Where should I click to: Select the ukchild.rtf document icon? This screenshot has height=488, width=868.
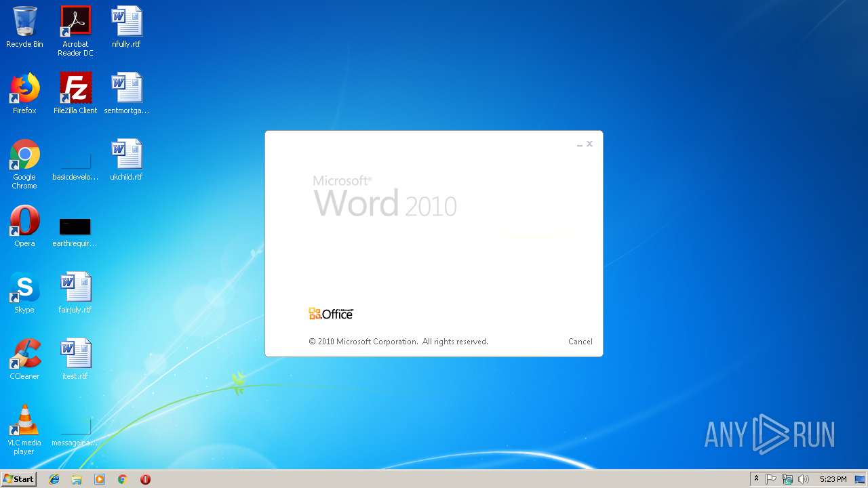coord(126,160)
